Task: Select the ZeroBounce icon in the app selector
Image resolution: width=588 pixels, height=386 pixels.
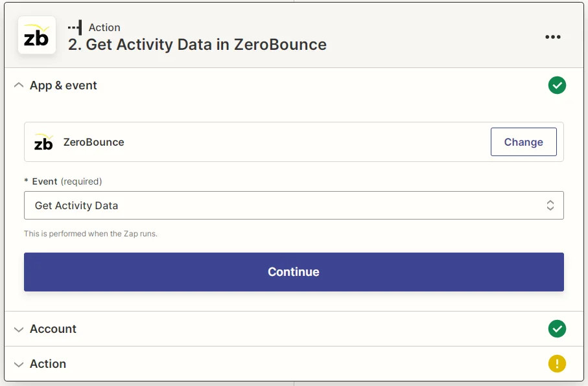Action: click(43, 142)
